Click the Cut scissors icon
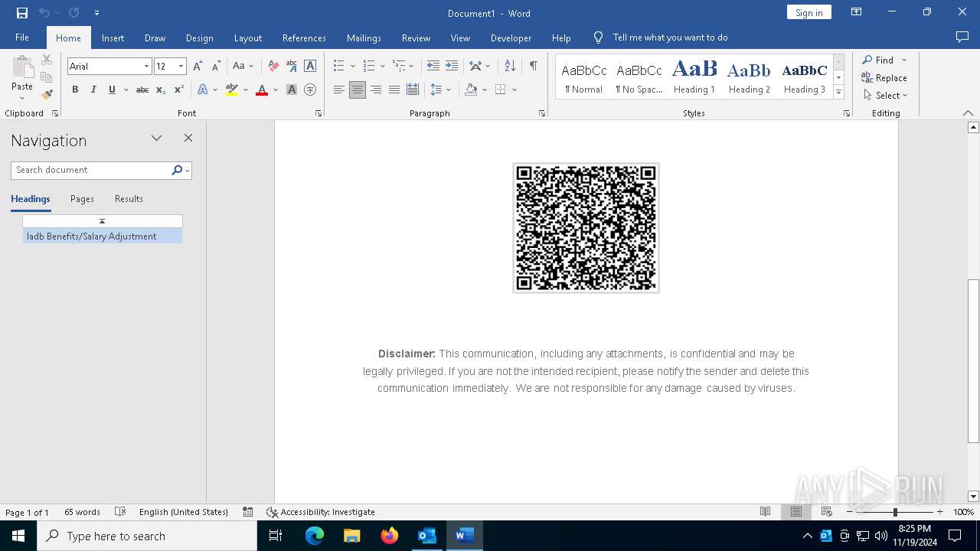The height and width of the screenshot is (551, 980). coord(47,60)
